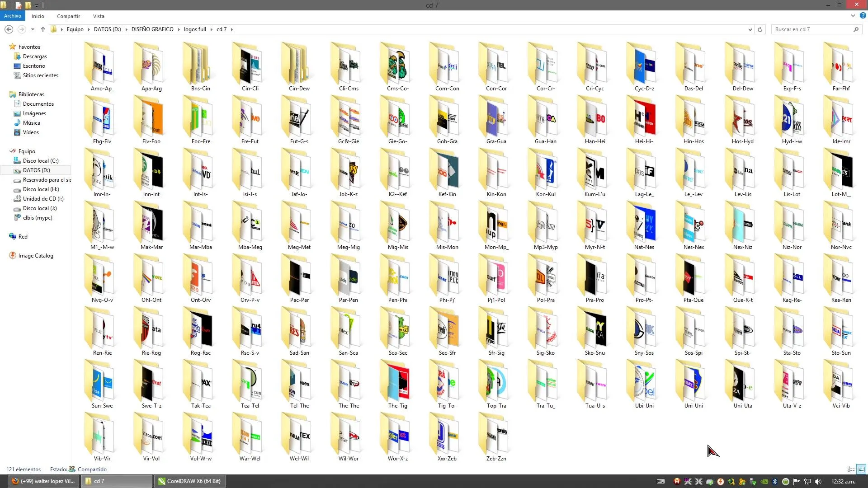This screenshot has width=868, height=488.
Task: Switch to details view icon
Action: [x=851, y=469]
